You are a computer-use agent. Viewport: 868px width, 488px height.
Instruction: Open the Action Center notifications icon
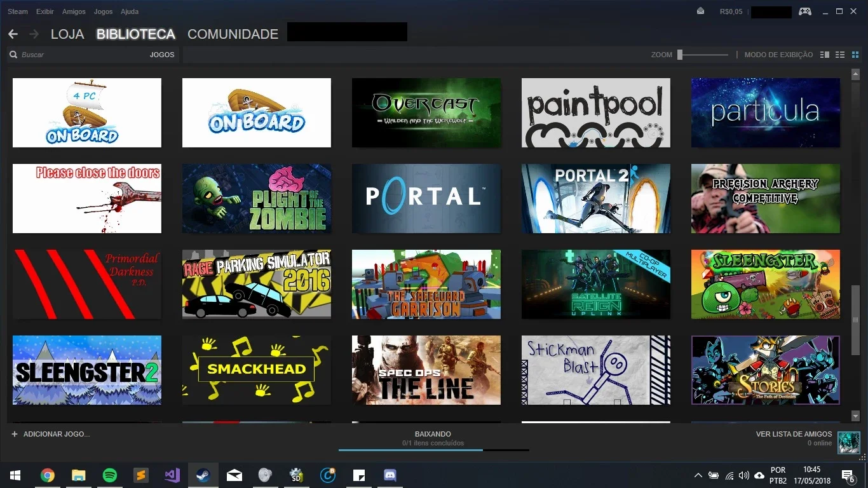click(x=848, y=475)
